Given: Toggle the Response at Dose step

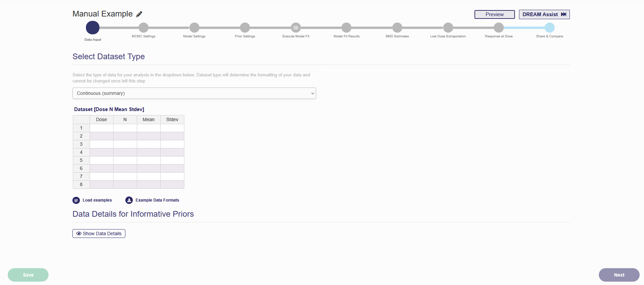Looking at the screenshot, I should click(x=499, y=28).
